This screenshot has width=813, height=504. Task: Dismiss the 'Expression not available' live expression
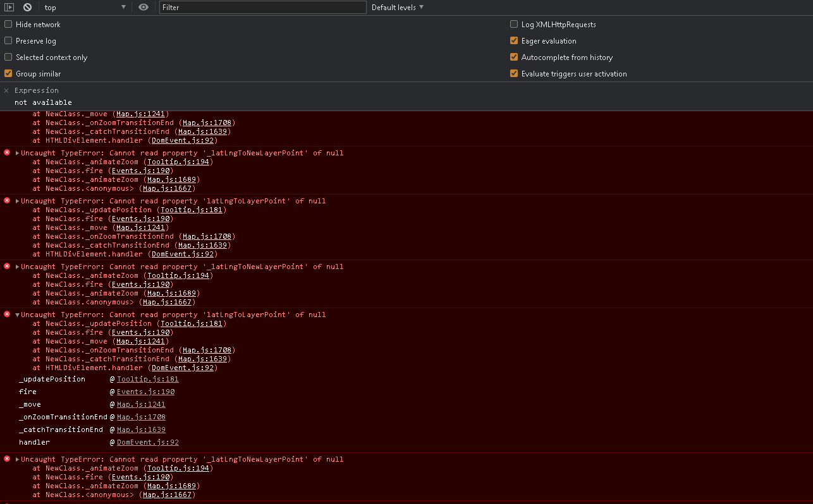(x=6, y=90)
